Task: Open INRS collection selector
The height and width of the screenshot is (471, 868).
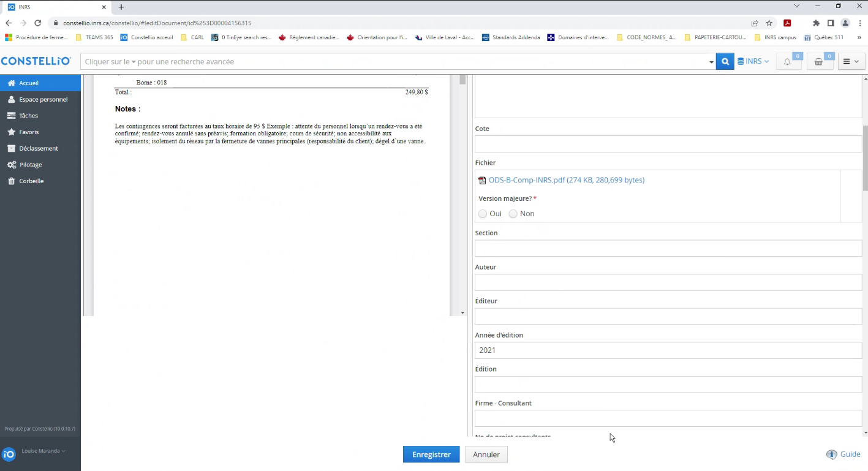Action: click(x=753, y=61)
